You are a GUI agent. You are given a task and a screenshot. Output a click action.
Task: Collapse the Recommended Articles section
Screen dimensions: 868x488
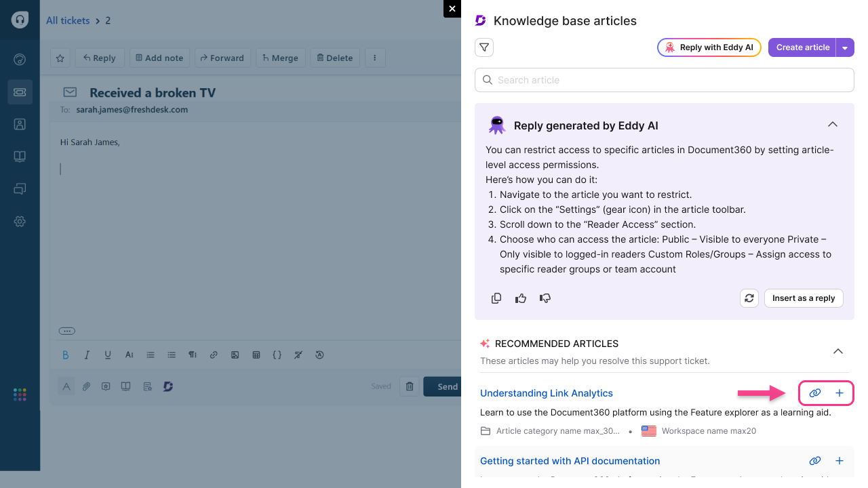pyautogui.click(x=838, y=351)
